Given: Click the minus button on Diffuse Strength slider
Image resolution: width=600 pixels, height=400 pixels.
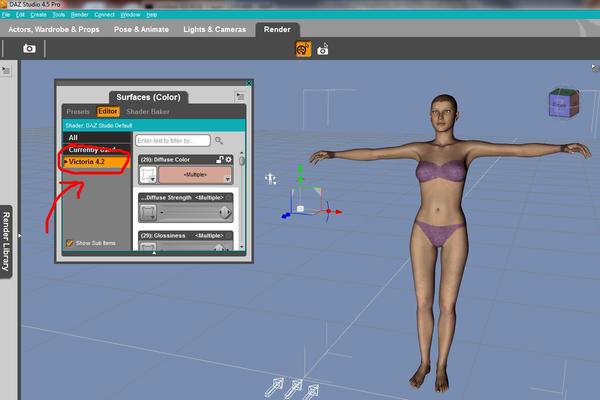Looking at the screenshot, I should click(x=162, y=212).
